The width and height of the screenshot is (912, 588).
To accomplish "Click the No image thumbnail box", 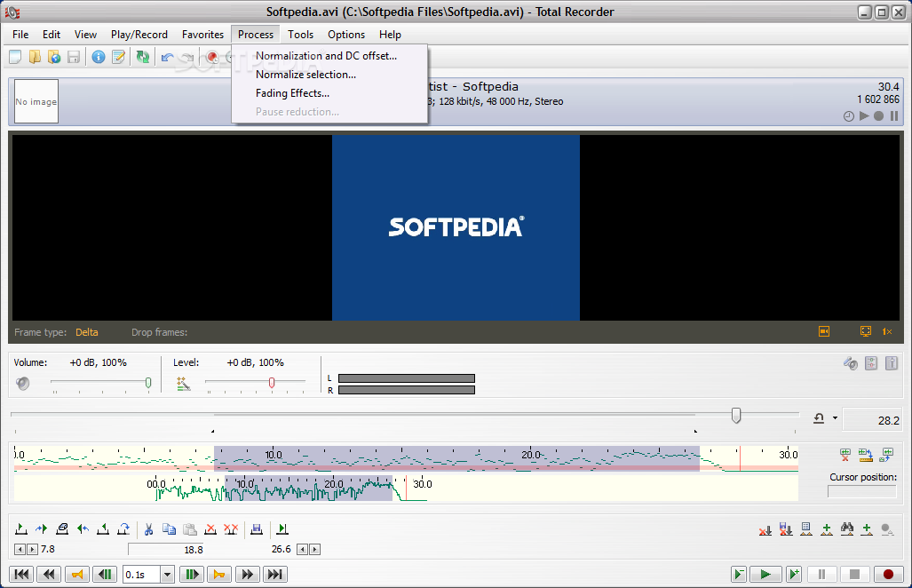I will pos(36,101).
